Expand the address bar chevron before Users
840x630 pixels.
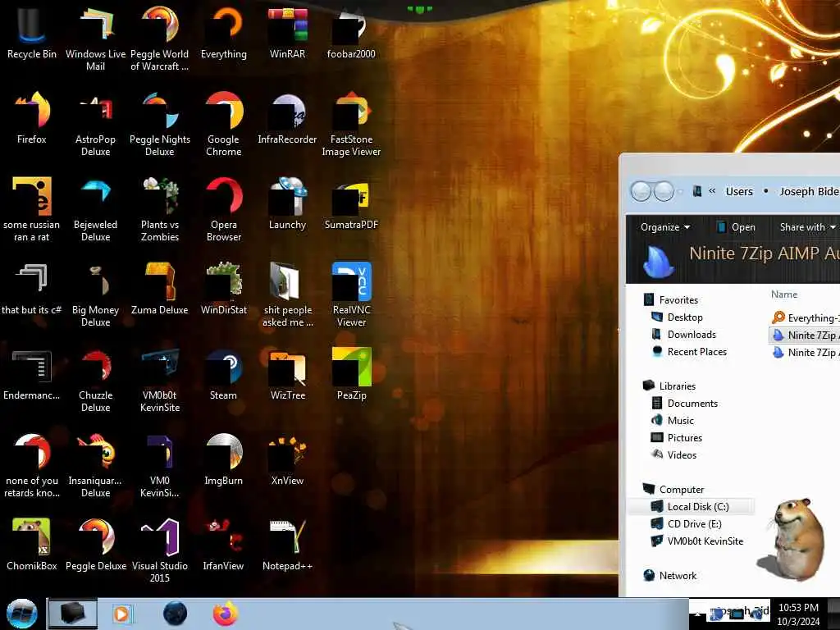pyautogui.click(x=712, y=190)
